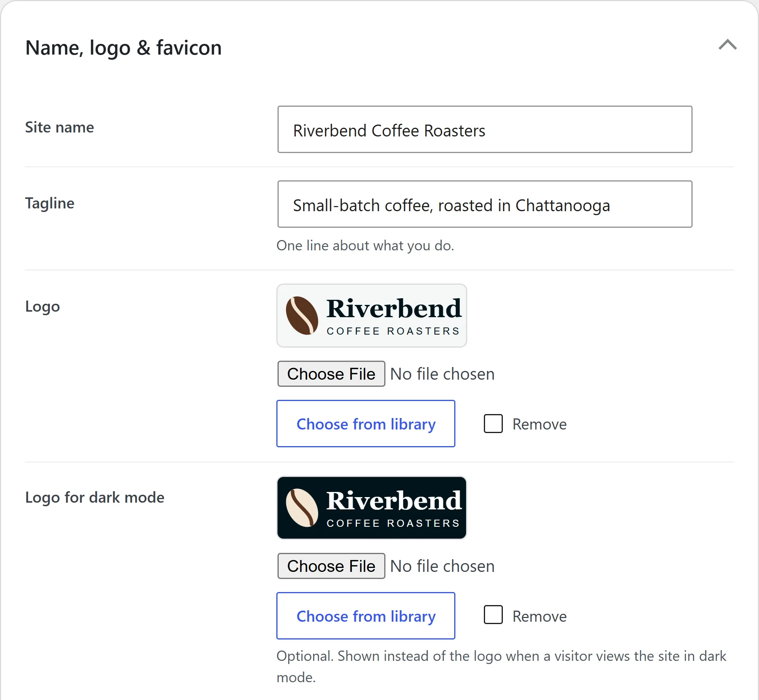Edit the Tagline text field
Viewport: 759px width, 700px height.
(x=485, y=204)
